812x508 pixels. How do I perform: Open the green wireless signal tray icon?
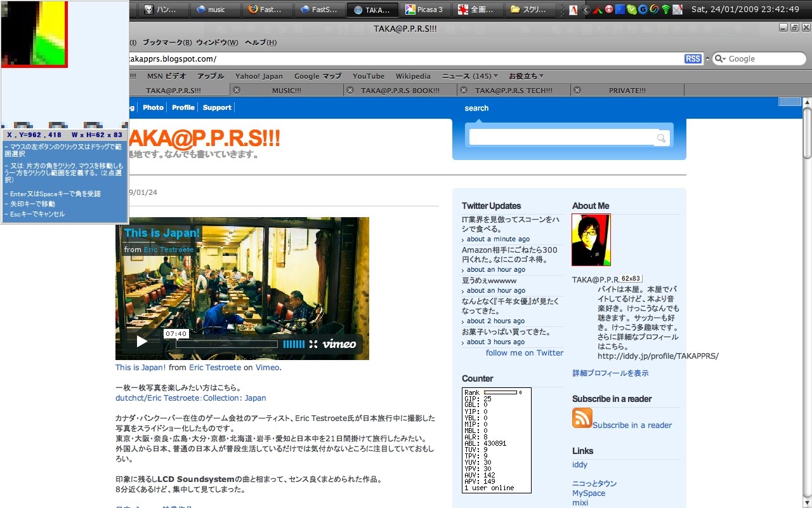[665, 10]
